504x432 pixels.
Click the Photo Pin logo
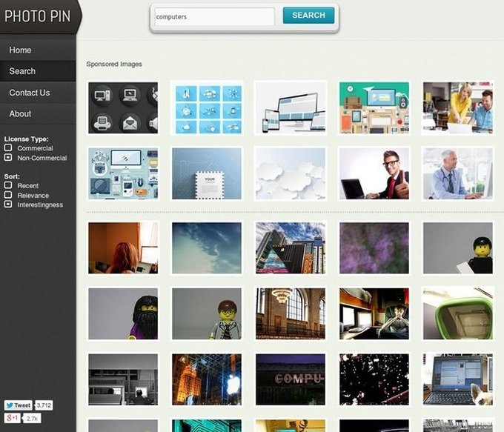37,16
